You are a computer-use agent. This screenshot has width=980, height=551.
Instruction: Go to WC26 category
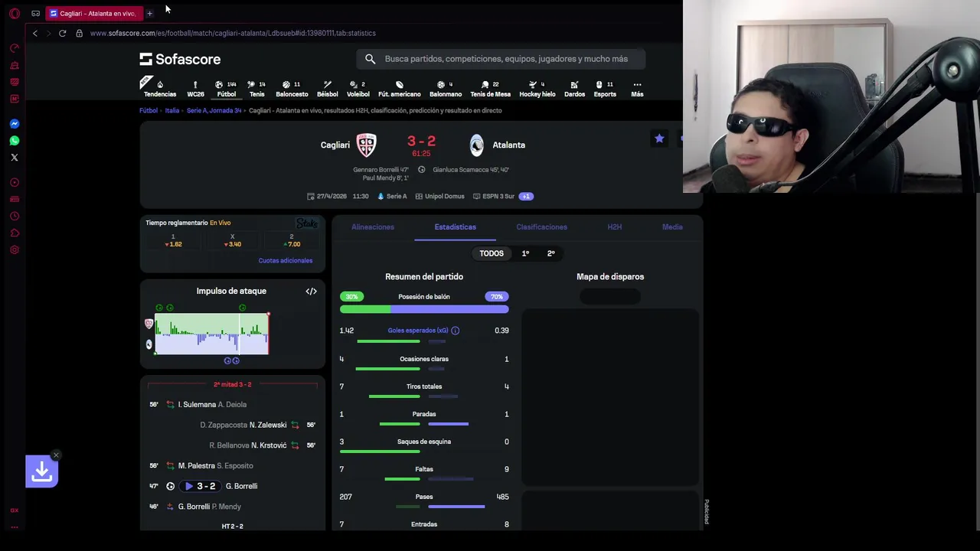(195, 89)
